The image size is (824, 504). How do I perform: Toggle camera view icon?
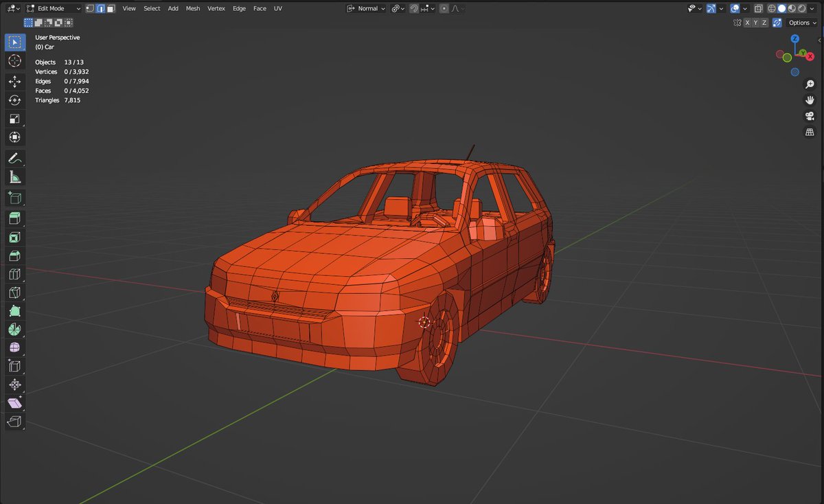810,116
